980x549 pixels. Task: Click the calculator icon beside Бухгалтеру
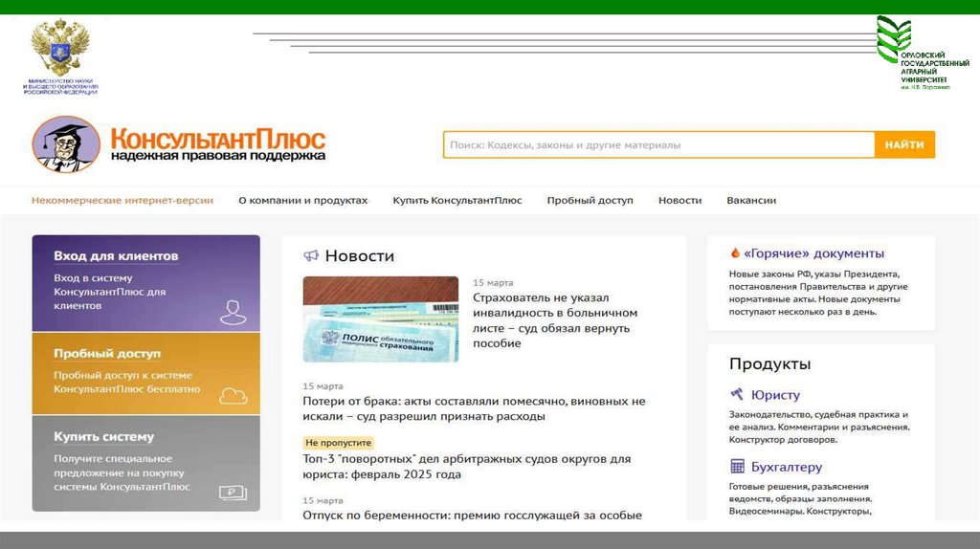tap(737, 466)
